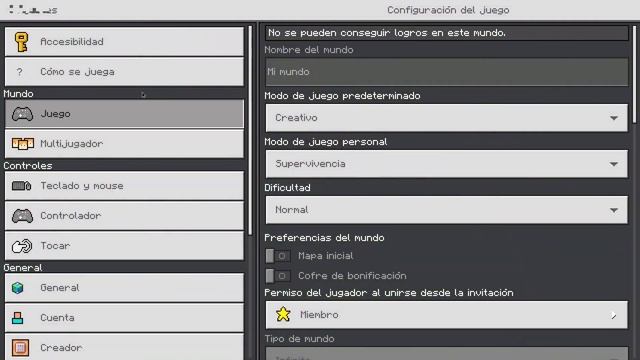Open the General settings tab
This screenshot has width=640, height=360.
pyautogui.click(x=124, y=288)
